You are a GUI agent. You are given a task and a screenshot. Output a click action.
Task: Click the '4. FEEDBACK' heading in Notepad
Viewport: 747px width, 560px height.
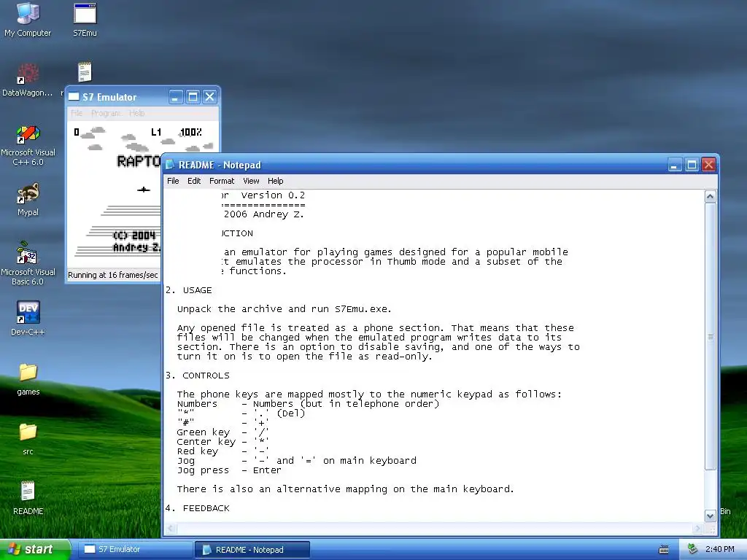(x=197, y=508)
